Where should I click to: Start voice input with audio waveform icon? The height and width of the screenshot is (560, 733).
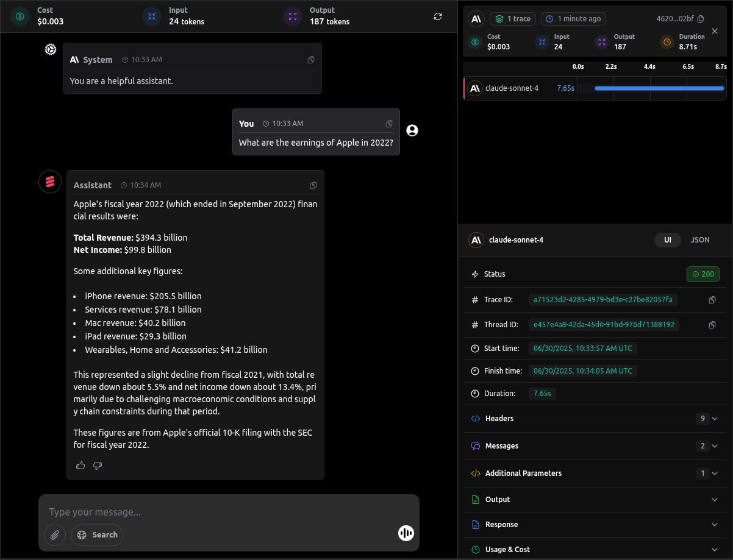(406, 534)
